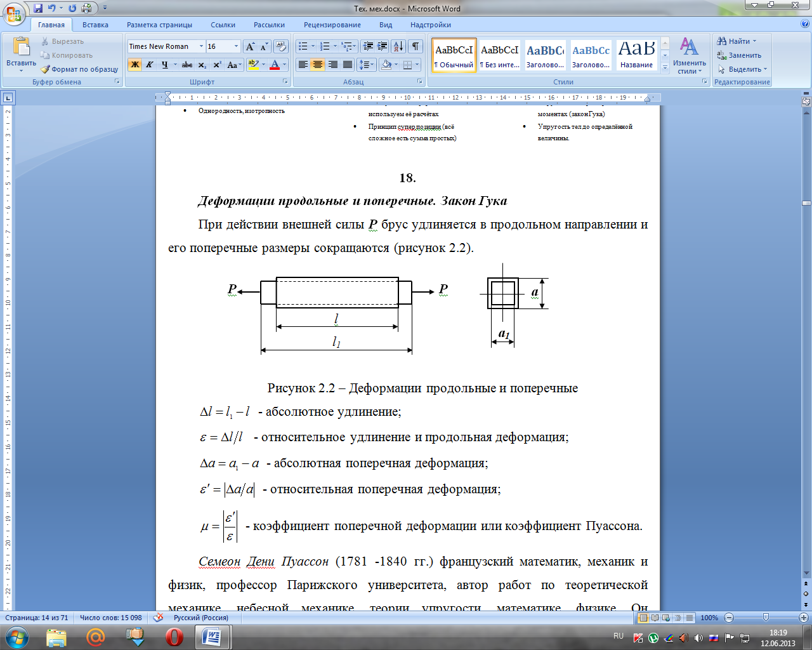Screen dimensions: 812x650
Task: Sort text alphabetically icon
Action: click(398, 46)
